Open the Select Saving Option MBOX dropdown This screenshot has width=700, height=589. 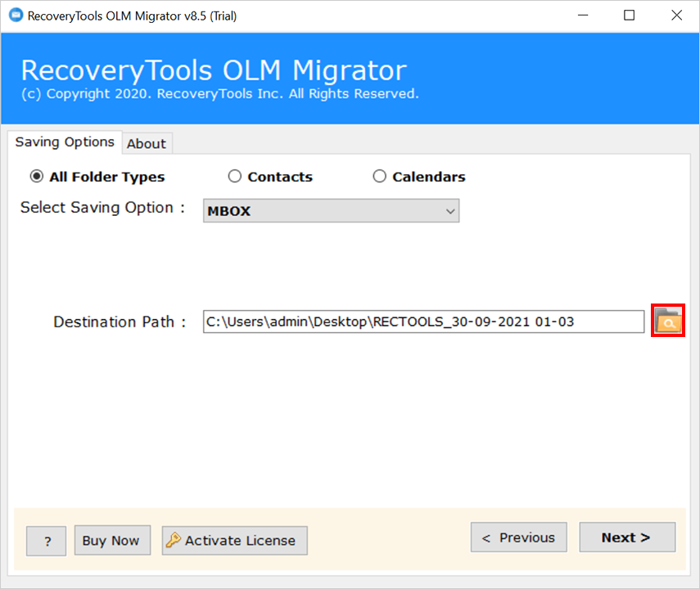pyautogui.click(x=331, y=210)
